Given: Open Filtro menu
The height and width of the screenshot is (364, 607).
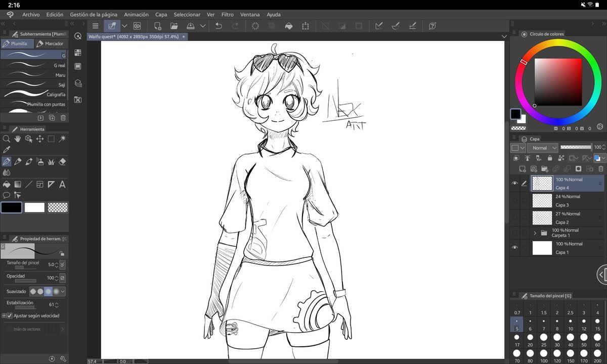Looking at the screenshot, I should pos(227,15).
